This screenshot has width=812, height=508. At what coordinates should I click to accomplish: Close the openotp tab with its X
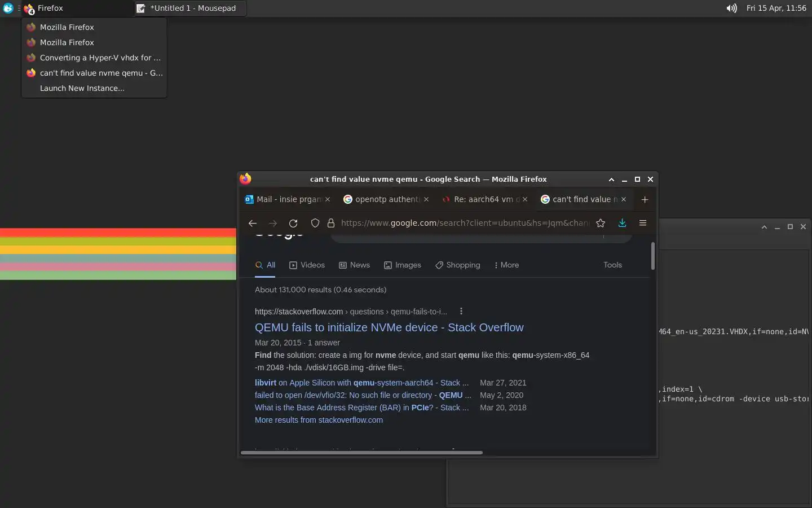426,199
